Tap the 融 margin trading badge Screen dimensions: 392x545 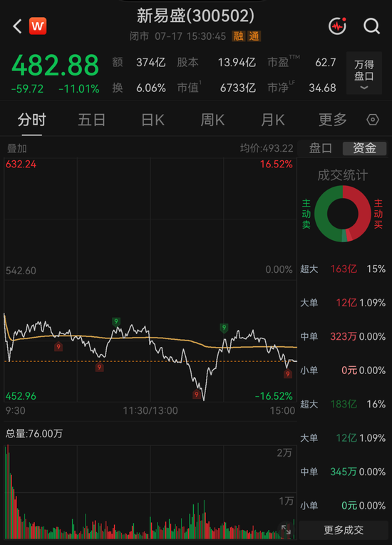point(239,36)
